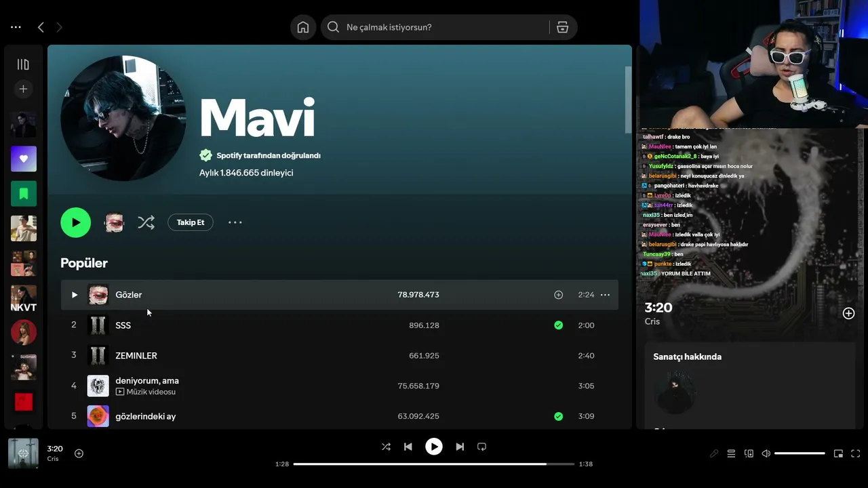The image size is (868, 488).
Task: Toggle repeat in the player controls
Action: coord(481,447)
